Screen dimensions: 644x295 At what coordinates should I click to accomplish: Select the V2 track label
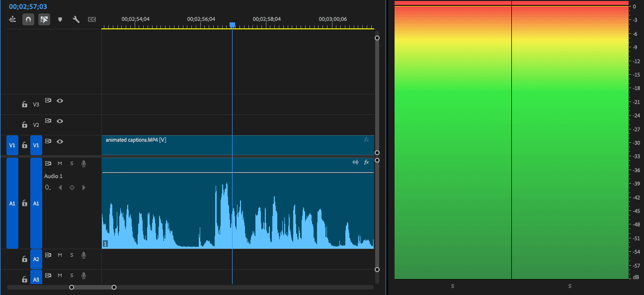tap(36, 125)
